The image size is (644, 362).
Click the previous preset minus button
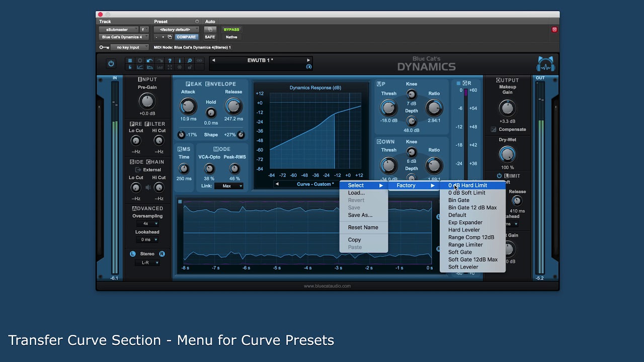coord(156,37)
